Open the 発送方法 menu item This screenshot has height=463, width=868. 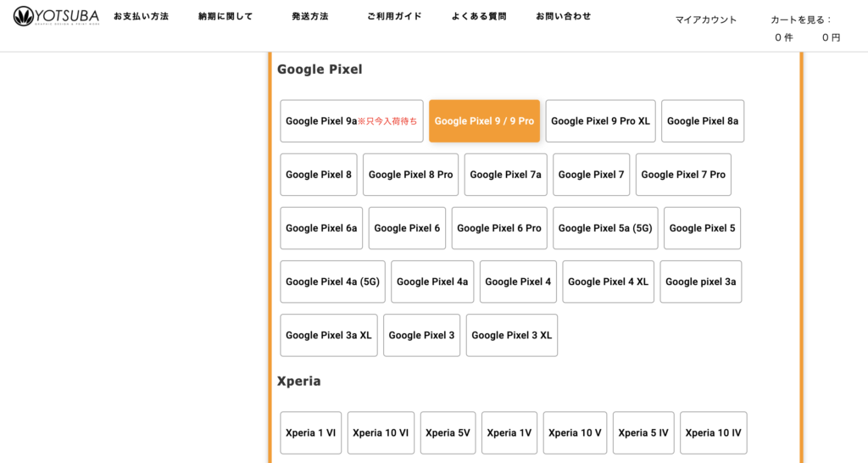[310, 17]
